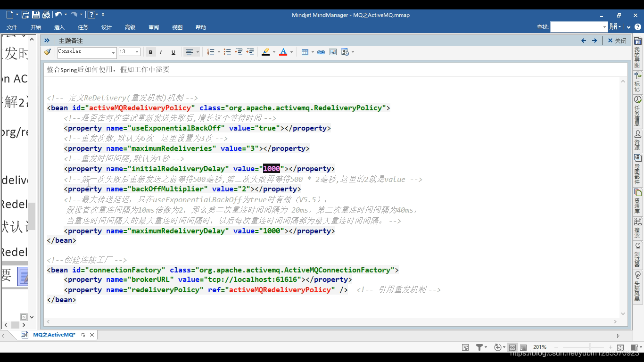Toggle underline formatting

pos(173,52)
